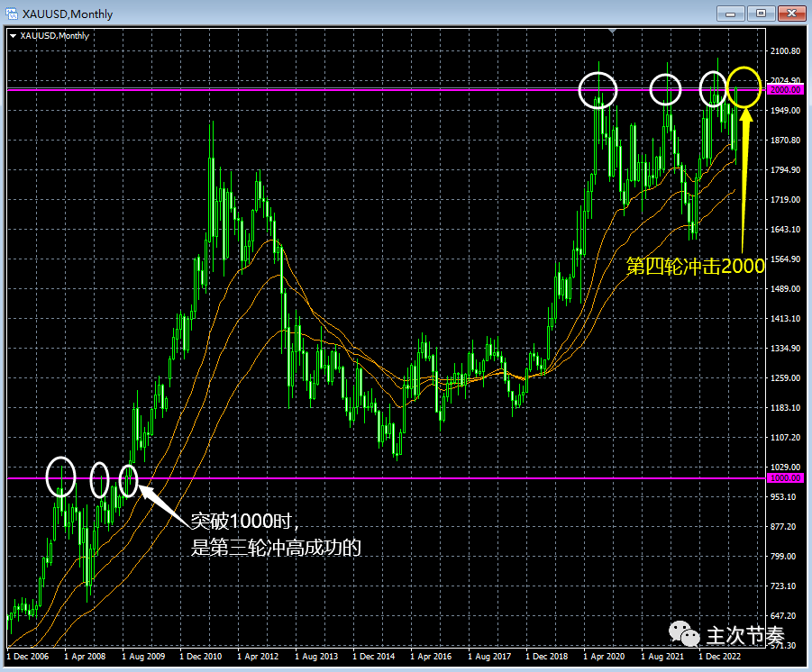The width and height of the screenshot is (812, 672).
Task: Select the white arrow near the 1000 line
Action: [x=162, y=503]
